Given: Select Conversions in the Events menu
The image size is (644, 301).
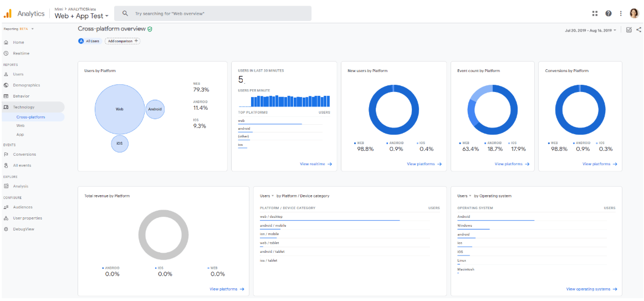Looking at the screenshot, I should tap(24, 154).
